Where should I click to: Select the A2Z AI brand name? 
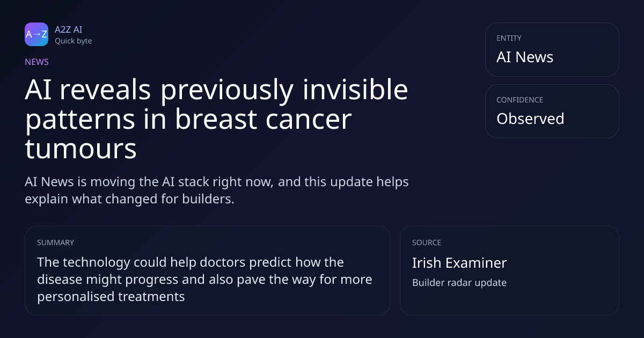click(x=69, y=30)
